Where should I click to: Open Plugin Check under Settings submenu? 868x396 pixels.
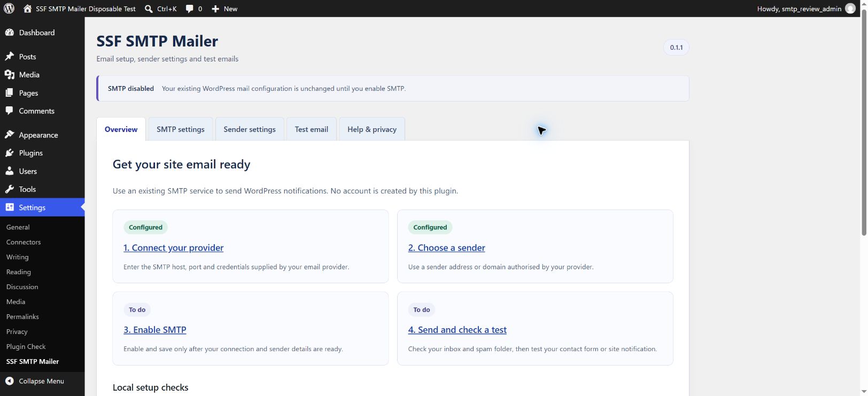coord(26,347)
